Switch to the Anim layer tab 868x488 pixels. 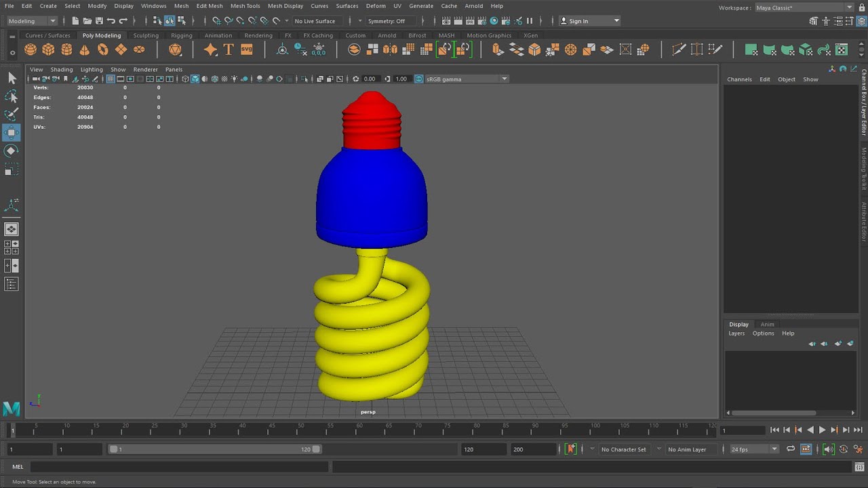click(x=767, y=324)
